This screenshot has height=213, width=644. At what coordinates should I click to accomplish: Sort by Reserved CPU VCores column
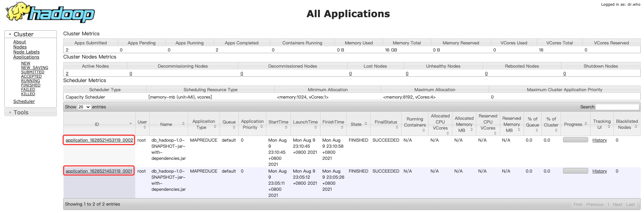click(x=488, y=124)
